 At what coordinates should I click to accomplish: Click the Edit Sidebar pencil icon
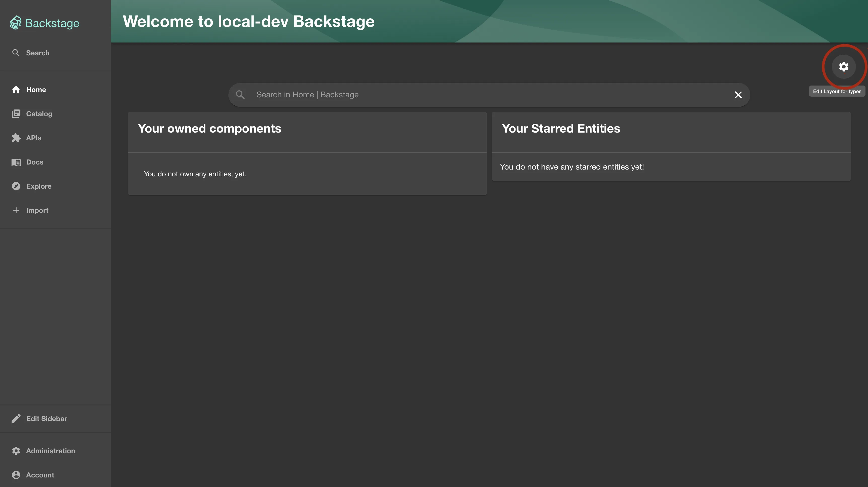(x=16, y=419)
